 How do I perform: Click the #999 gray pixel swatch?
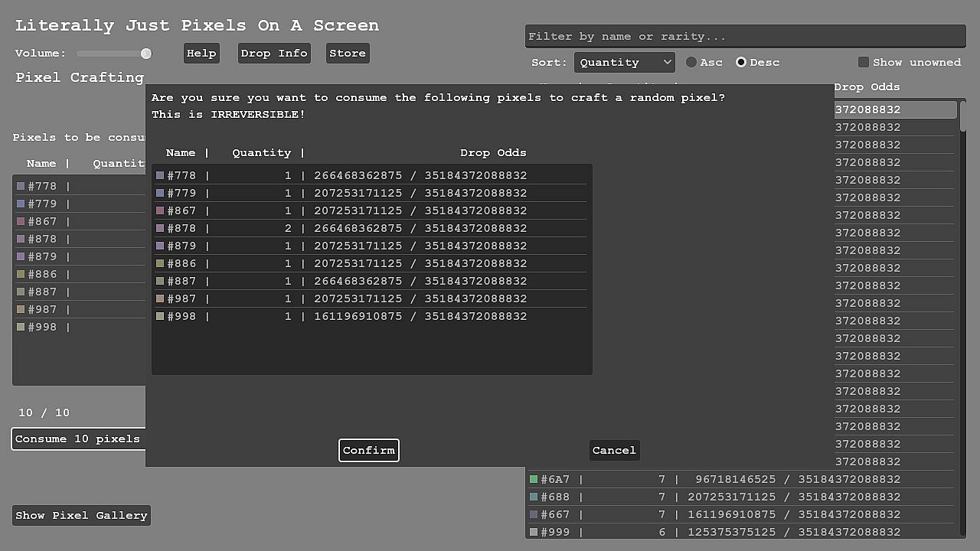click(534, 532)
